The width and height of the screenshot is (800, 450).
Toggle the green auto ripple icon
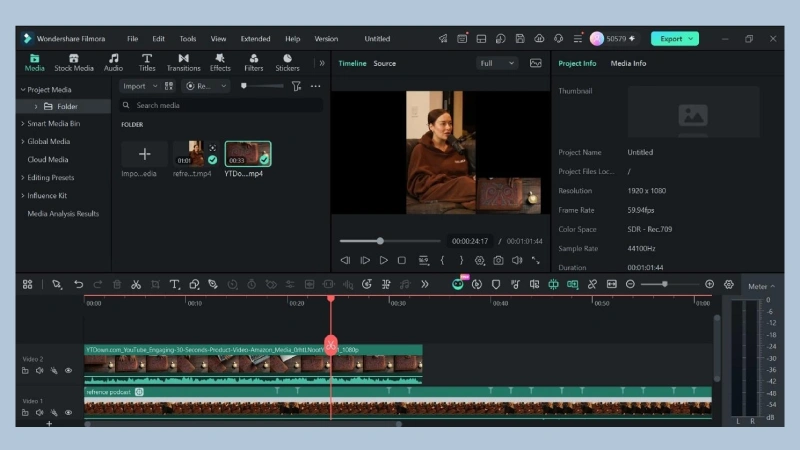point(572,284)
